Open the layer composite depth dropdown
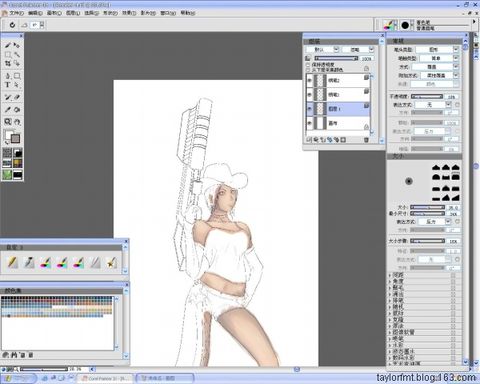Screen dimensions: 480x384 coord(358,49)
